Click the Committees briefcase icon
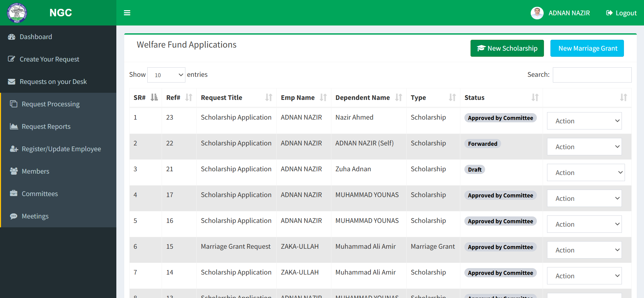Screen dimensions: 644x298 click(x=14, y=194)
